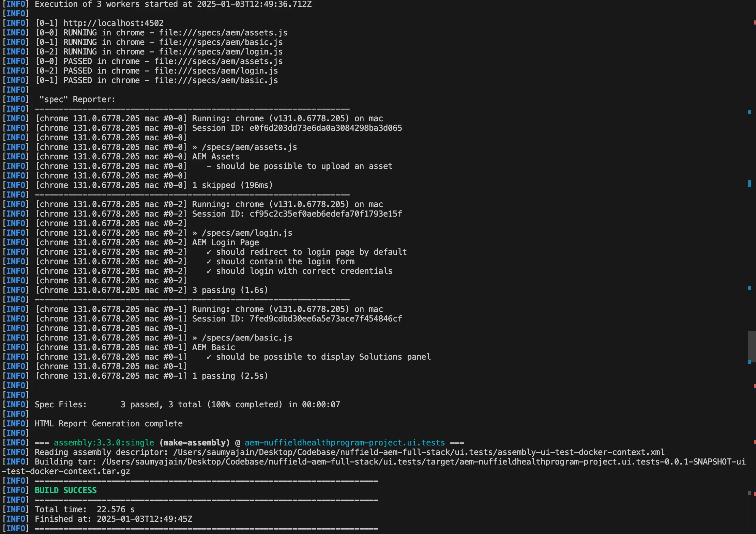Click the Session ID cf95c2c35ef0aeb6edefa70f1793e15f
Viewport: 756px width, 534px height.
326,214
